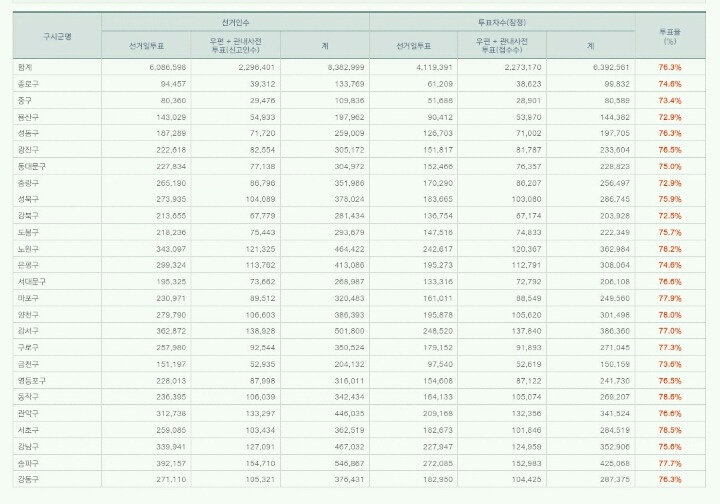Select the 동대문구 row label
The width and height of the screenshot is (720, 504).
[32, 167]
